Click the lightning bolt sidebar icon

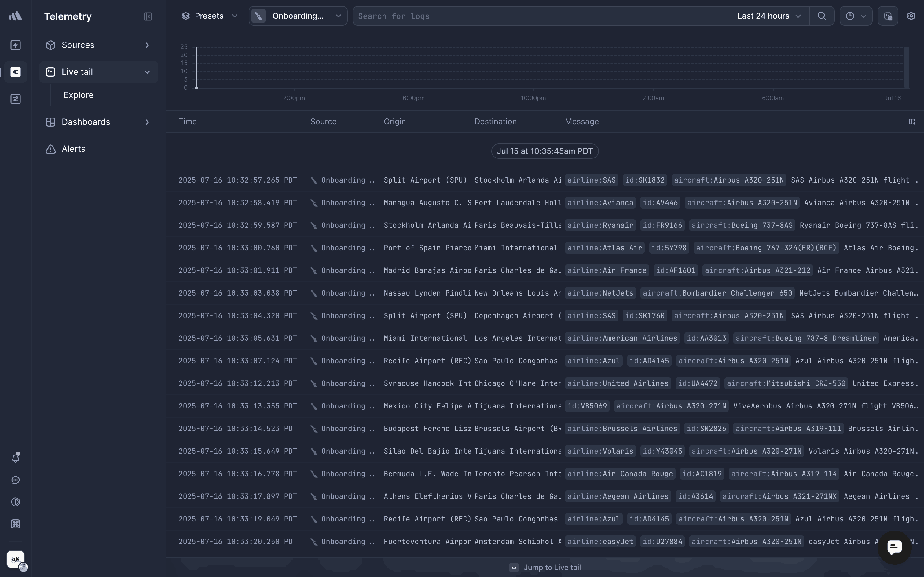click(x=16, y=45)
